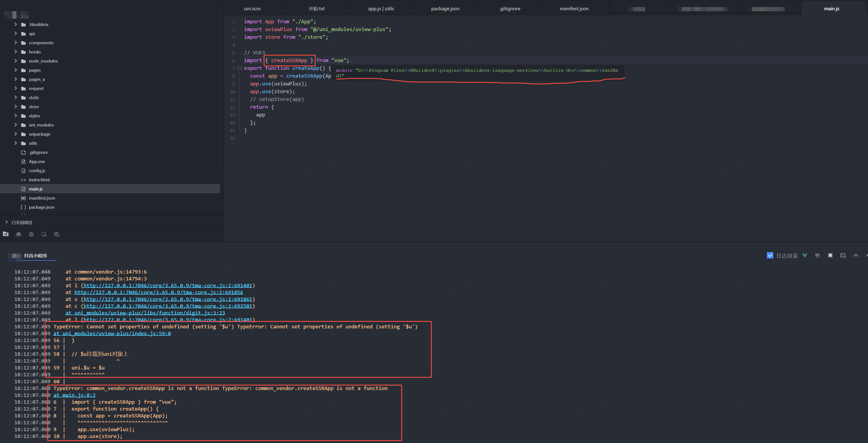
Task: Expand the components folder
Action: coord(16,42)
